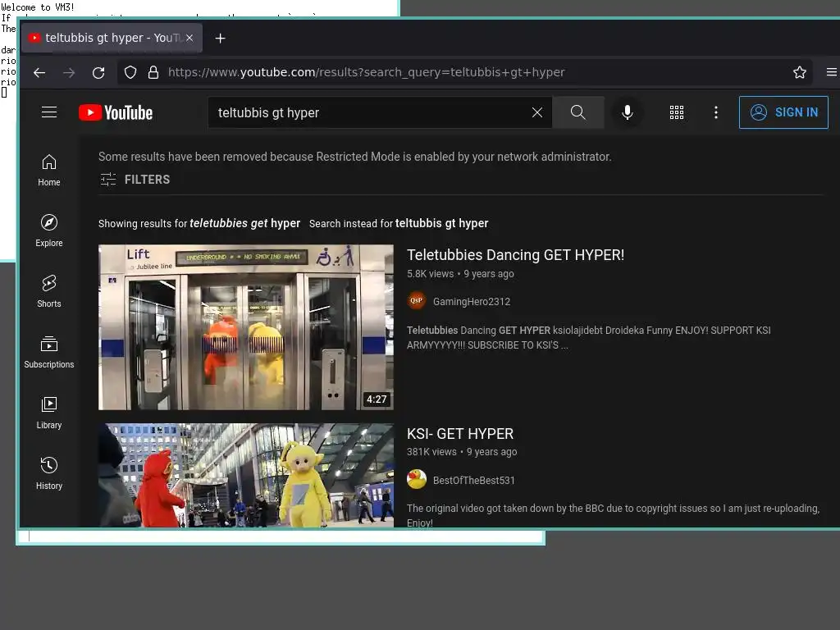This screenshot has height=630, width=840.
Task: Click the 5.8K views • 9 years ago text
Action: [x=460, y=274]
